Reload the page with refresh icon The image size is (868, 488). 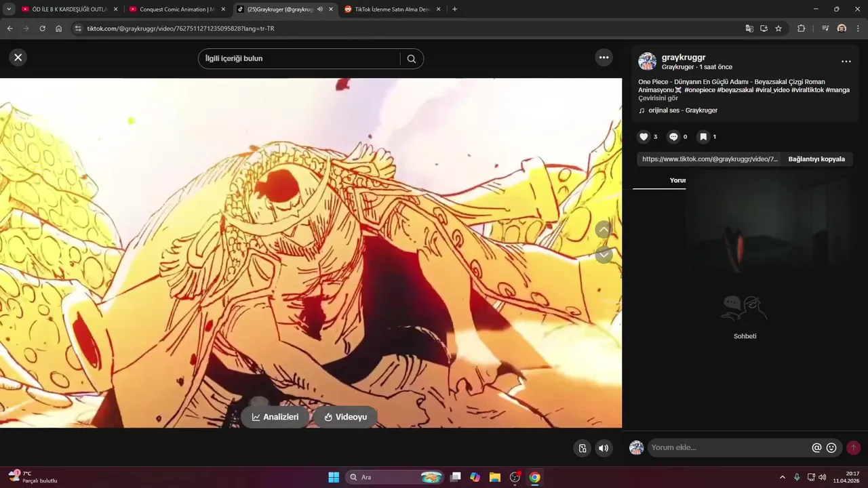click(x=42, y=28)
